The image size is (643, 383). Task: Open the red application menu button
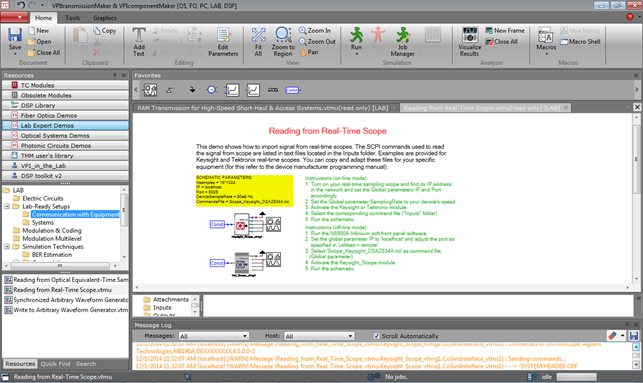point(14,17)
